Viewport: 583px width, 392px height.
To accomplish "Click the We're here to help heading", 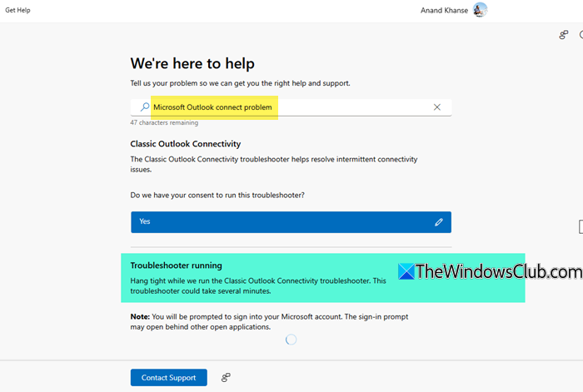I will pyautogui.click(x=192, y=63).
